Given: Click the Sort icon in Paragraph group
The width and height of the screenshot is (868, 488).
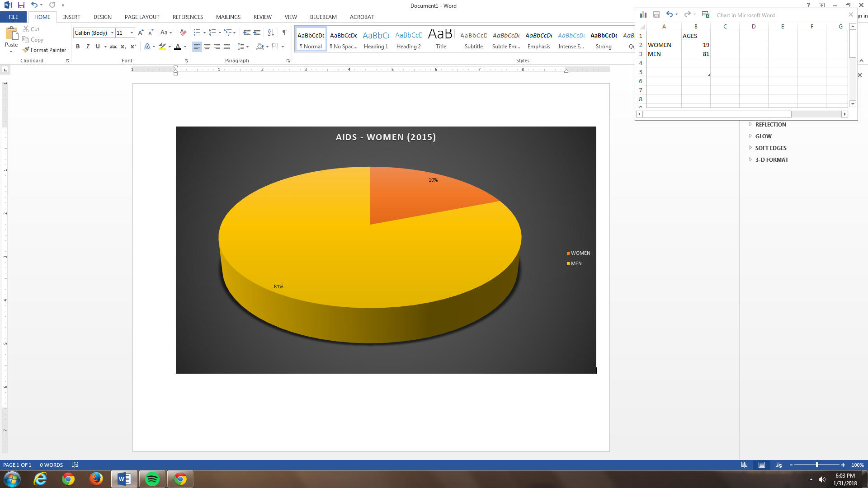Looking at the screenshot, I should coord(271,33).
